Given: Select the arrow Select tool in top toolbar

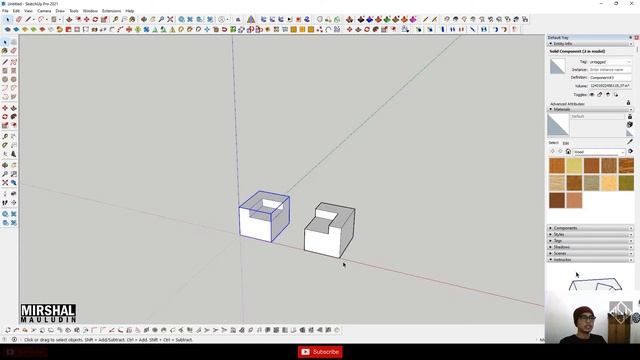Looking at the screenshot, I should click(7, 19).
